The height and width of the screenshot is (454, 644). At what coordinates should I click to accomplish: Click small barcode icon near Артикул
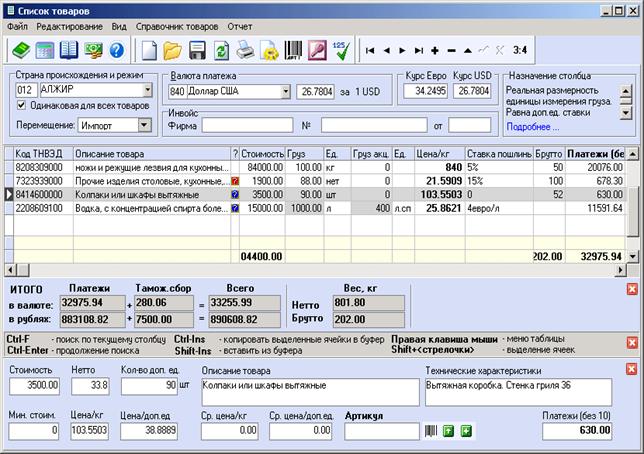coord(430,431)
